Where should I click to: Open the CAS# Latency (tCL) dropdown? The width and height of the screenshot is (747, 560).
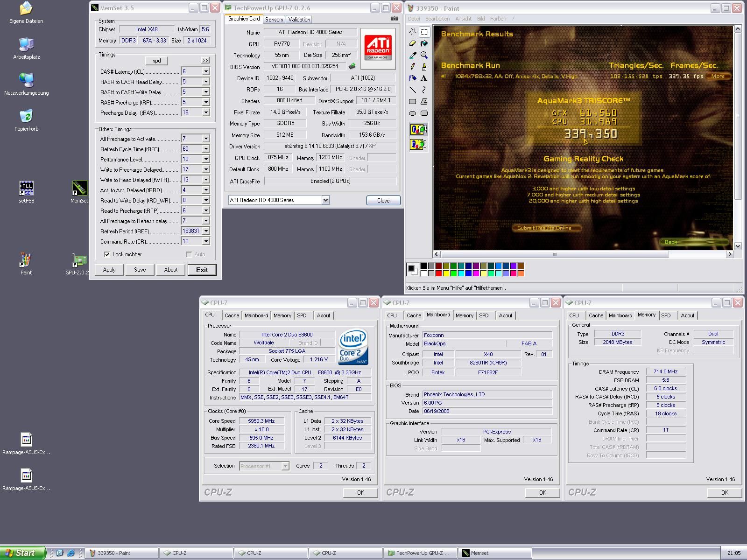pyautogui.click(x=205, y=71)
